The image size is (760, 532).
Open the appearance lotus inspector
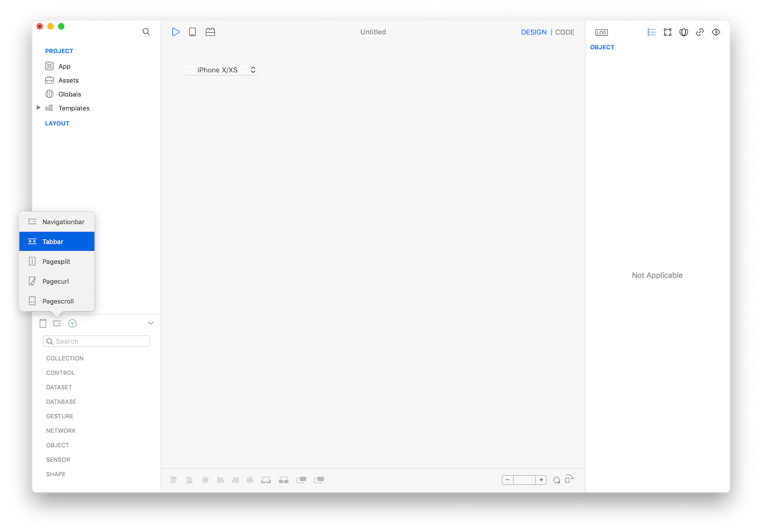tap(684, 32)
